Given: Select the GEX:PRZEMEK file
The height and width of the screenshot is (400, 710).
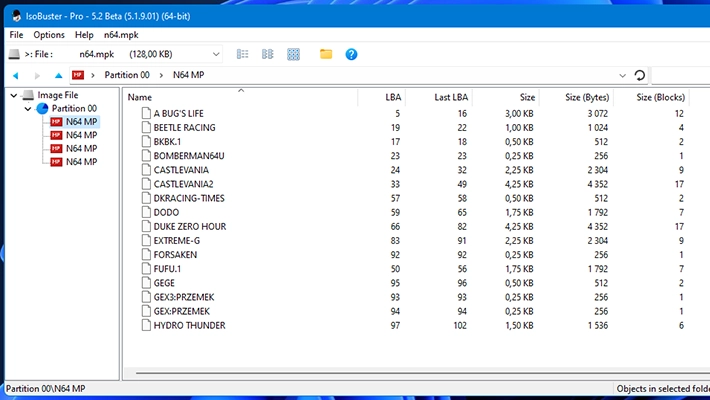Looking at the screenshot, I should 182,311.
